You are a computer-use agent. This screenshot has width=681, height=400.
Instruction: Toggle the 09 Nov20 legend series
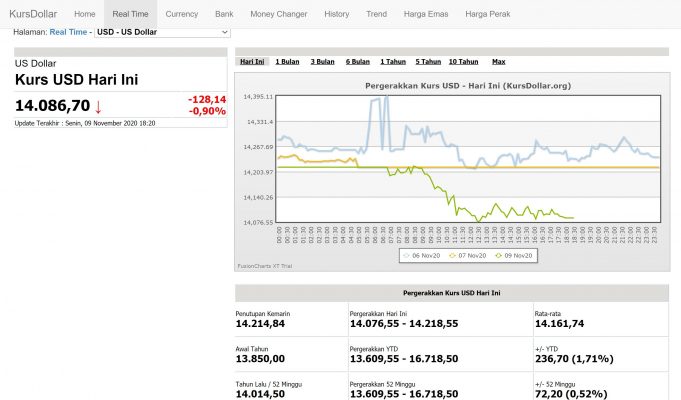coord(520,256)
